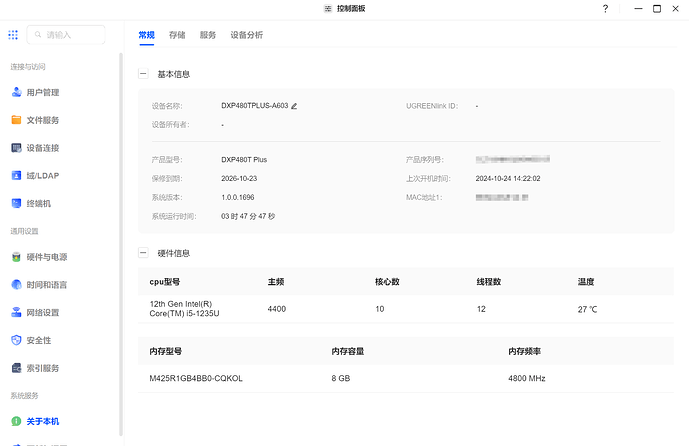Open 终端机 terminal settings

point(38,203)
